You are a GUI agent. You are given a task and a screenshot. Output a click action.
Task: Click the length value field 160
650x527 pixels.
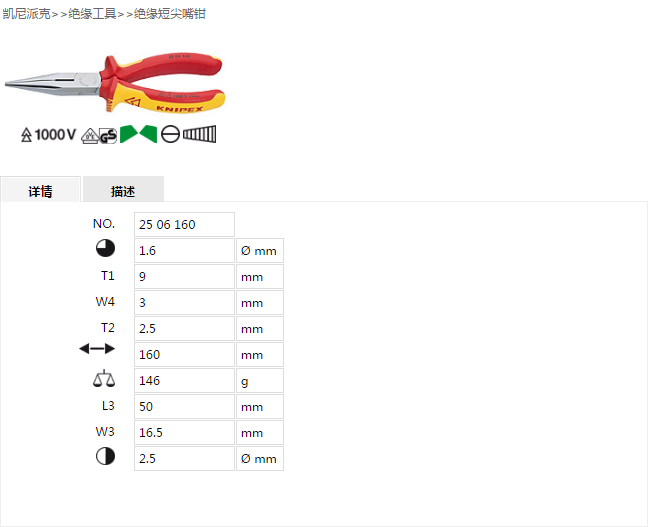pos(184,355)
